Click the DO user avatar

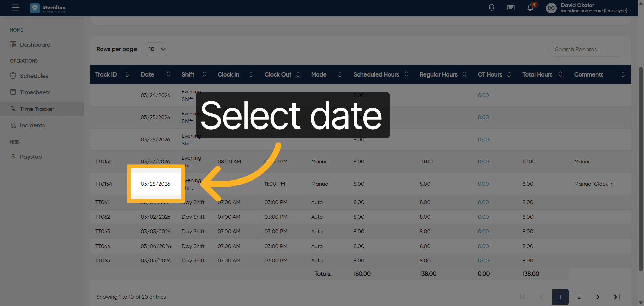(x=551, y=8)
